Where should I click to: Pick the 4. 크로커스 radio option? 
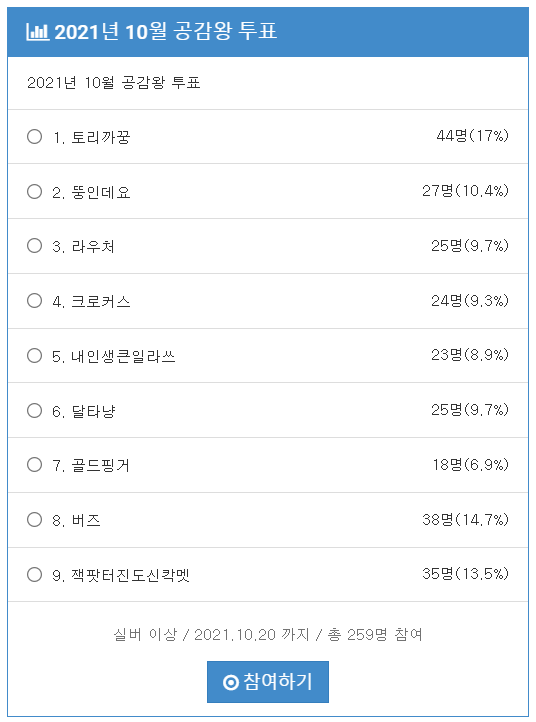pyautogui.click(x=35, y=301)
